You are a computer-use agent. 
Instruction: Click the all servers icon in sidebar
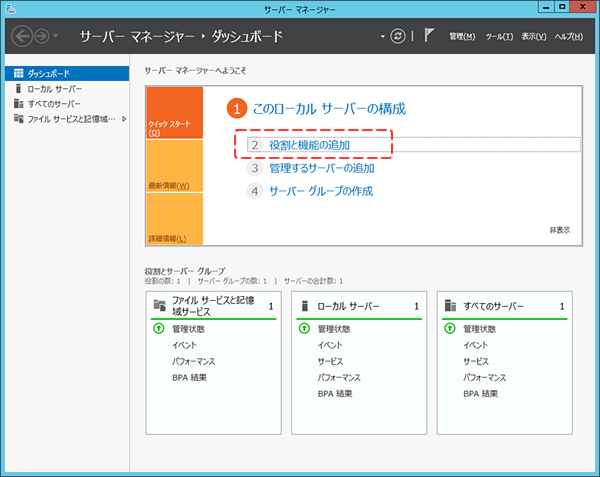(x=18, y=104)
